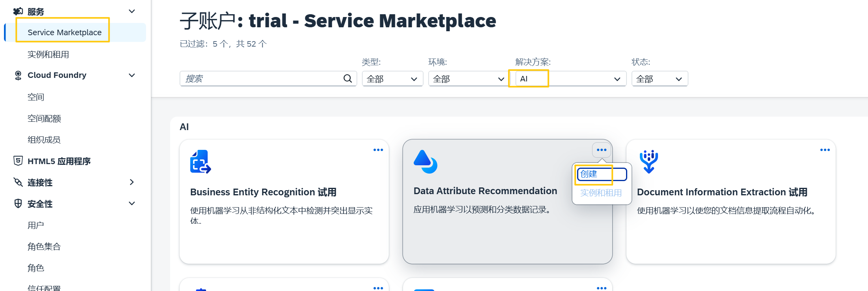Open the 解决方案 AI dropdown

point(571,79)
